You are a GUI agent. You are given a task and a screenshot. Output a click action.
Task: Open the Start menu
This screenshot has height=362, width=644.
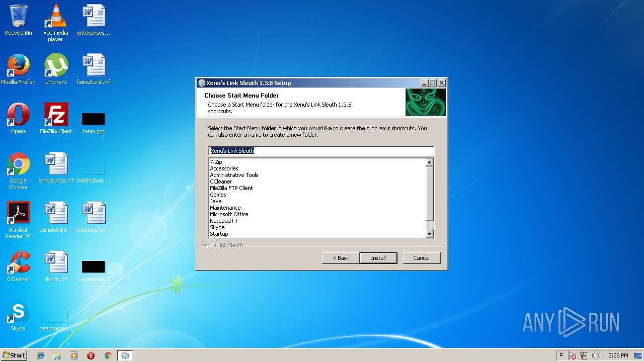(x=14, y=355)
